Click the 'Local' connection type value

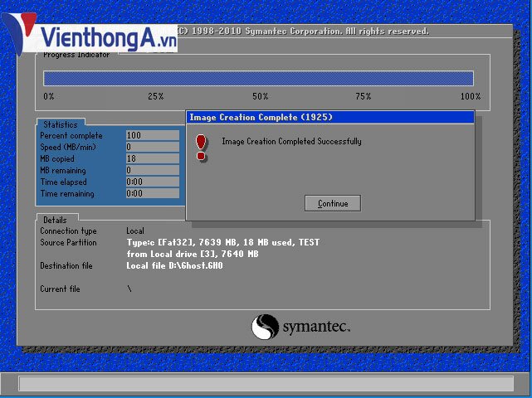click(x=135, y=231)
